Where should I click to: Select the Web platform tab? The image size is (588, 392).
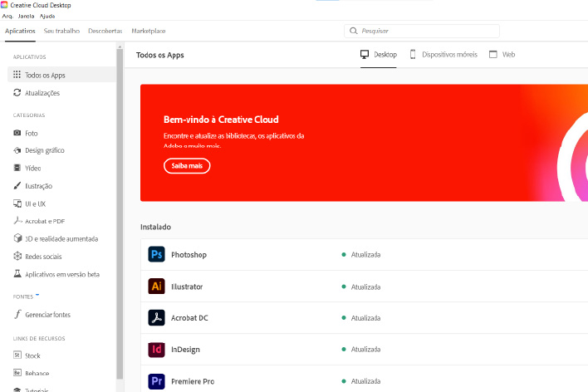tap(502, 54)
